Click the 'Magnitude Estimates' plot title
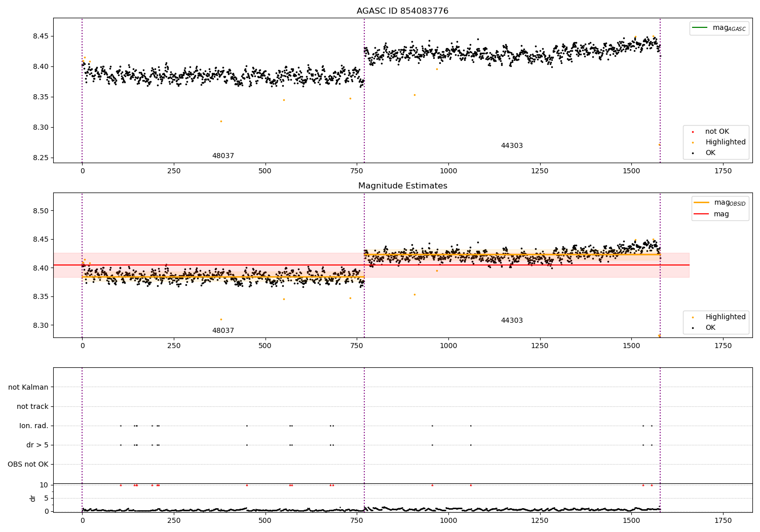The width and height of the screenshot is (760, 532). pos(402,186)
